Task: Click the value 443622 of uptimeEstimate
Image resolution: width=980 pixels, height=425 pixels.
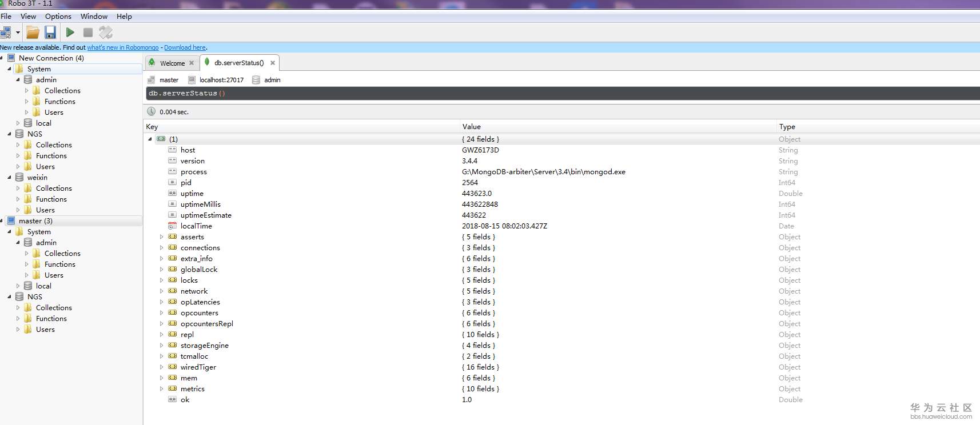Action: pos(474,215)
